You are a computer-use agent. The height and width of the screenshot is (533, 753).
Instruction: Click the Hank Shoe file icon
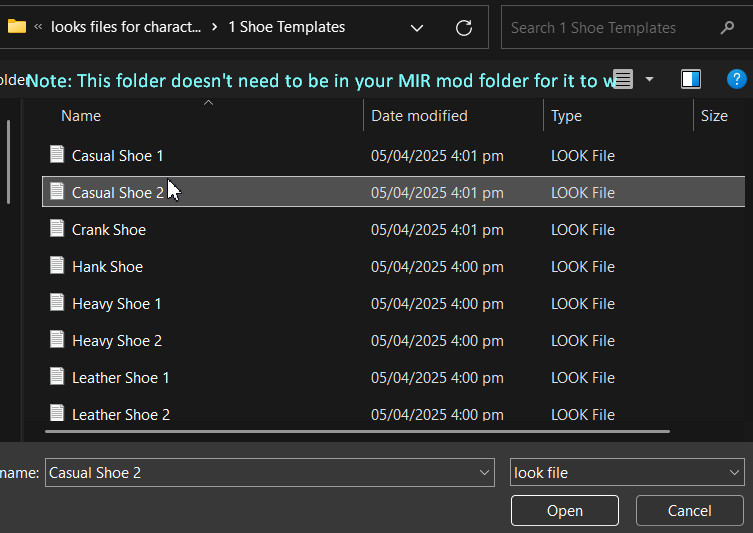[x=58, y=266]
